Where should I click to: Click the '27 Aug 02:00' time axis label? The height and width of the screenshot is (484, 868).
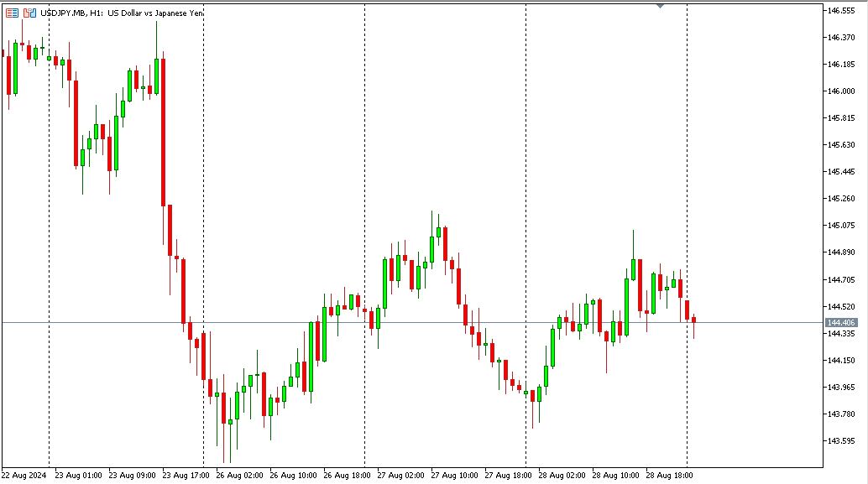coord(400,475)
